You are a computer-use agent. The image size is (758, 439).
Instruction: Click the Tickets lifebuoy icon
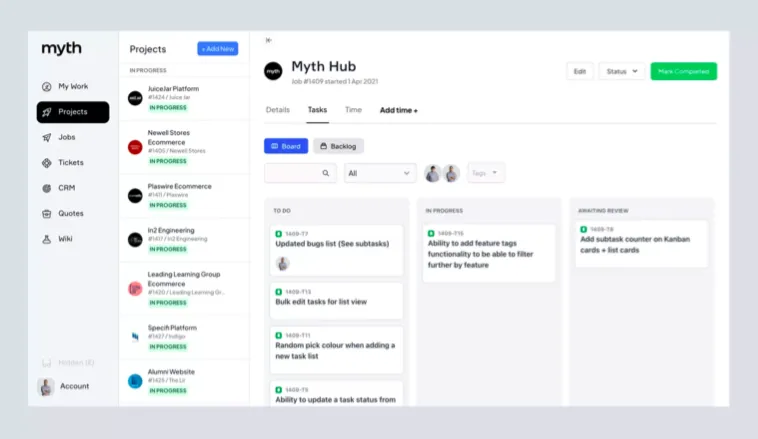tap(46, 163)
